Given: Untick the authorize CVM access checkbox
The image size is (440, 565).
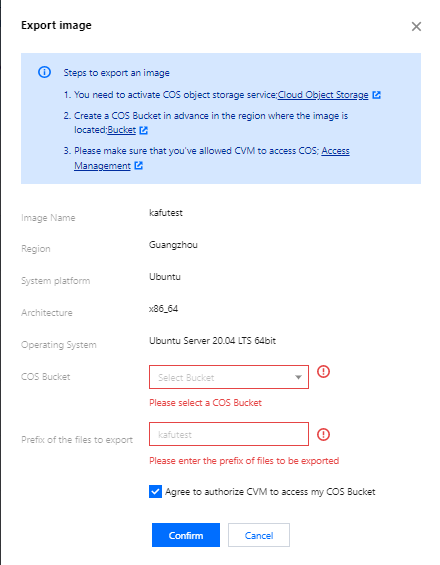Looking at the screenshot, I should (x=155, y=491).
